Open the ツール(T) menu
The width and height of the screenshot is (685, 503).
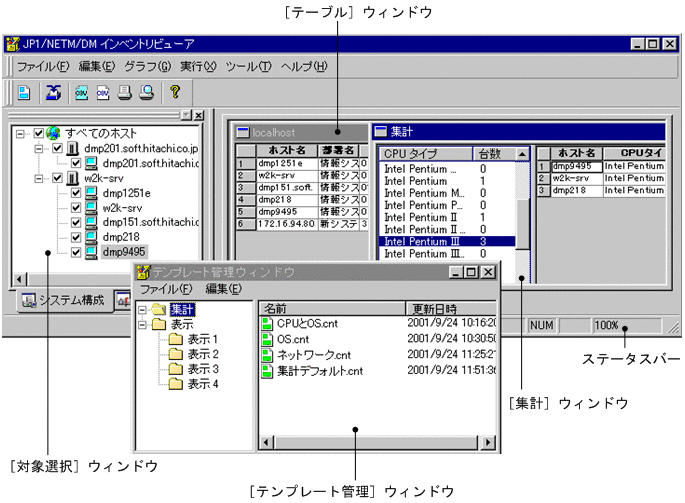(248, 66)
